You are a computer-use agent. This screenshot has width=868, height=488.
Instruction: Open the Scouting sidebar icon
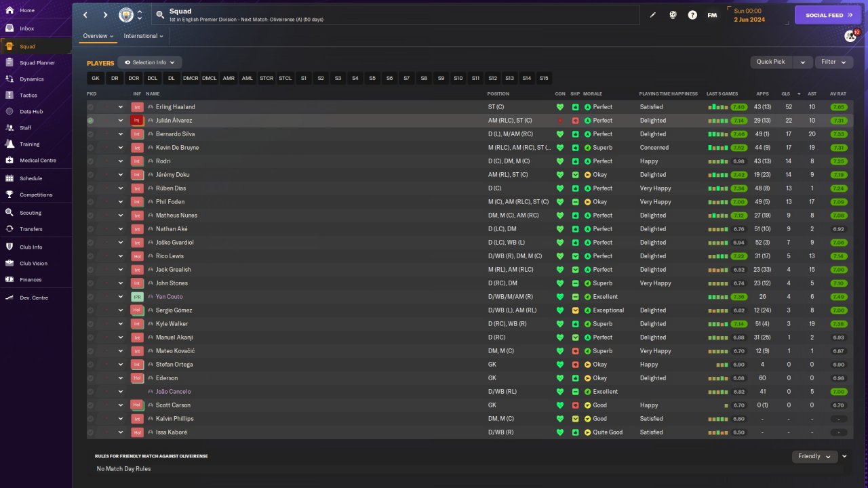coord(9,212)
